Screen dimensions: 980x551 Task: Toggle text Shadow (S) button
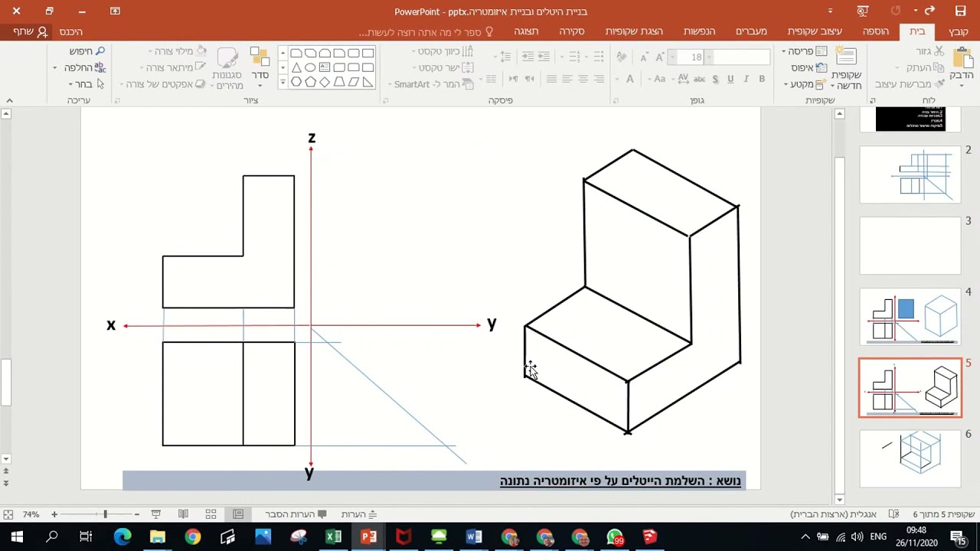tap(715, 79)
